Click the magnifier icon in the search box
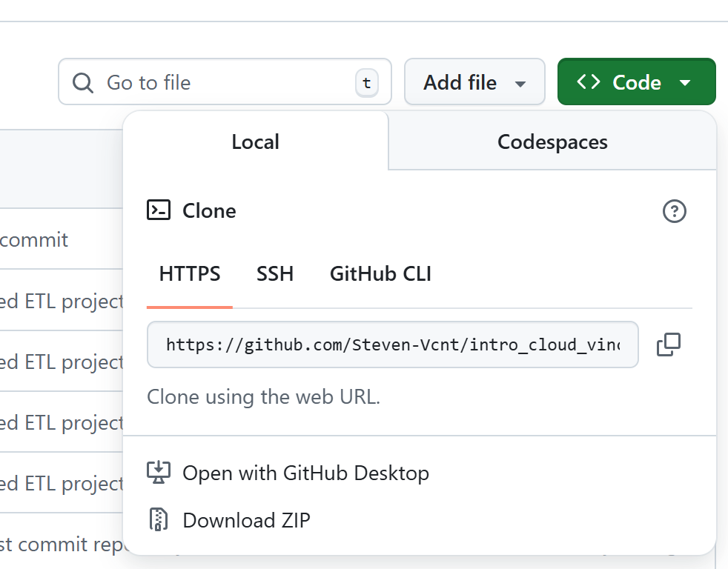Screen dimensions: 728x569 82,82
